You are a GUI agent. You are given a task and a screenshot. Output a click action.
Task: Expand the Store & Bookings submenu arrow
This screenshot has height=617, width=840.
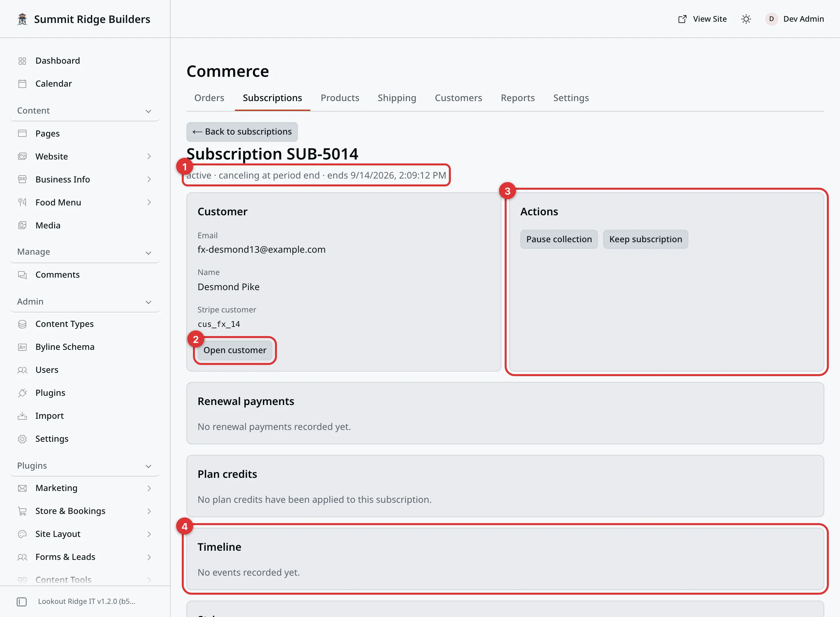tap(149, 511)
